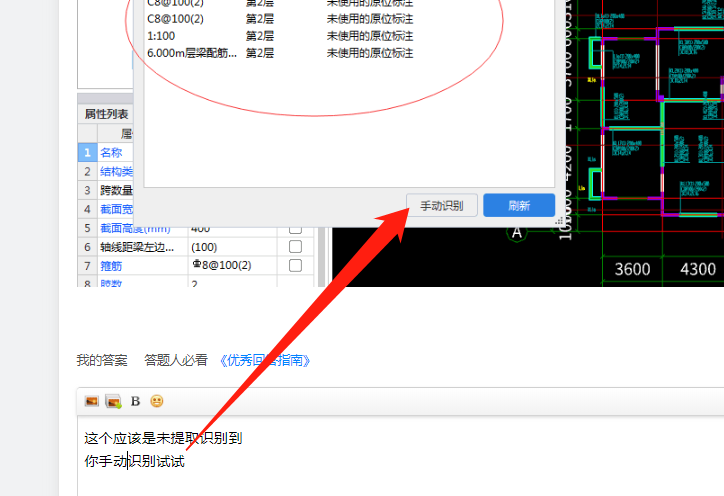Click the insert image icon in answer editor
724x496 pixels.
click(91, 401)
